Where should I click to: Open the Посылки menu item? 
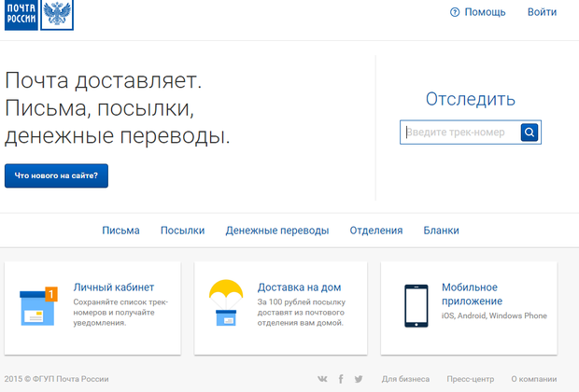(x=182, y=231)
